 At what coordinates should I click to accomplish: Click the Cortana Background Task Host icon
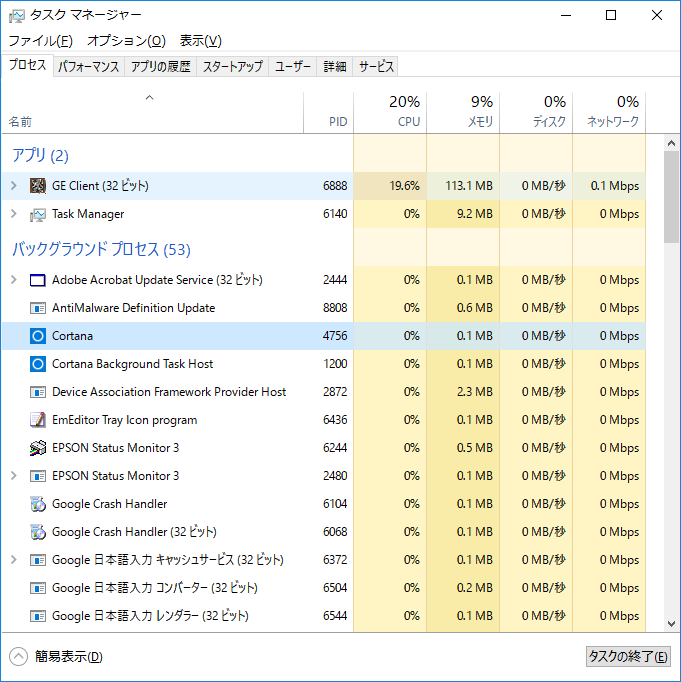pyautogui.click(x=38, y=364)
